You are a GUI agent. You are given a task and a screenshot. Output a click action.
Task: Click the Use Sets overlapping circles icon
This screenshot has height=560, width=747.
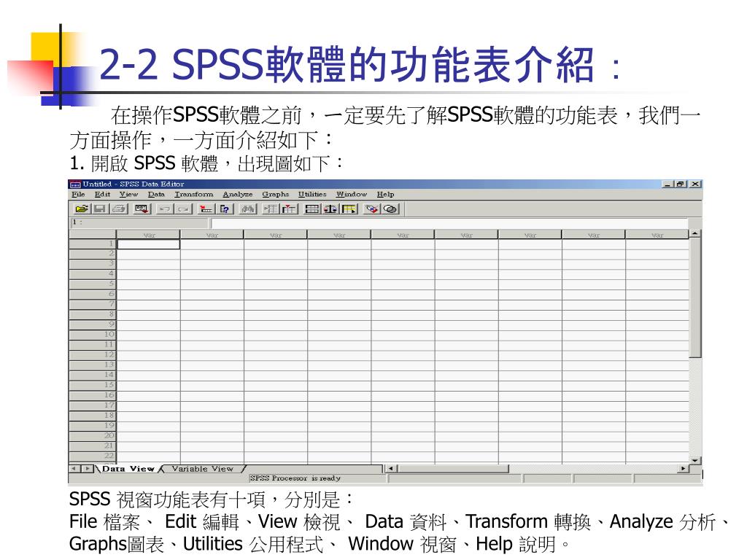391,209
